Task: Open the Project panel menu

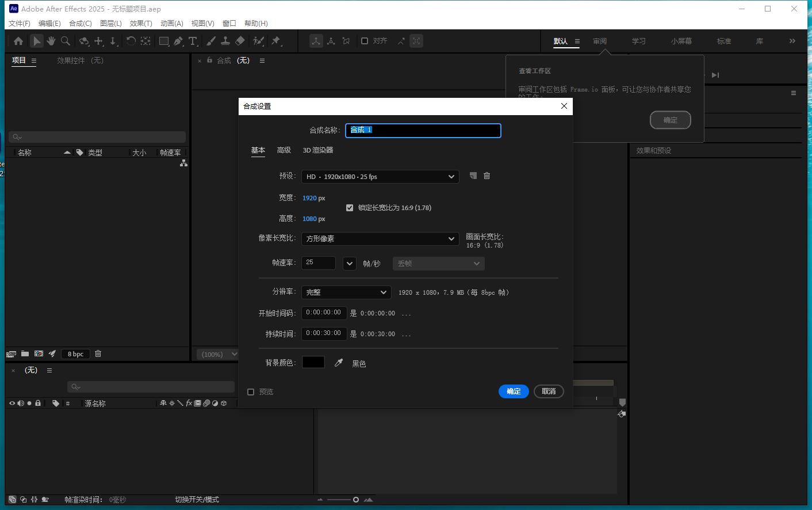Action: click(34, 60)
